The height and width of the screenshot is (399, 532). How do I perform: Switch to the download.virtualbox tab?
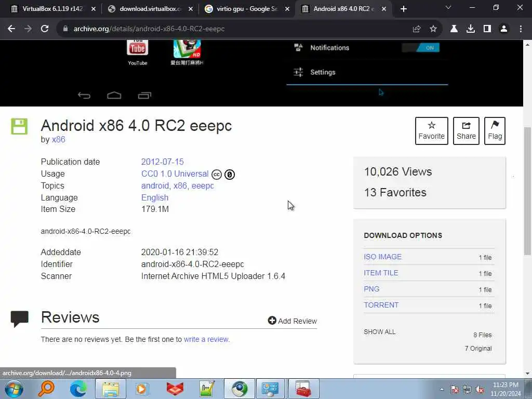150,9
